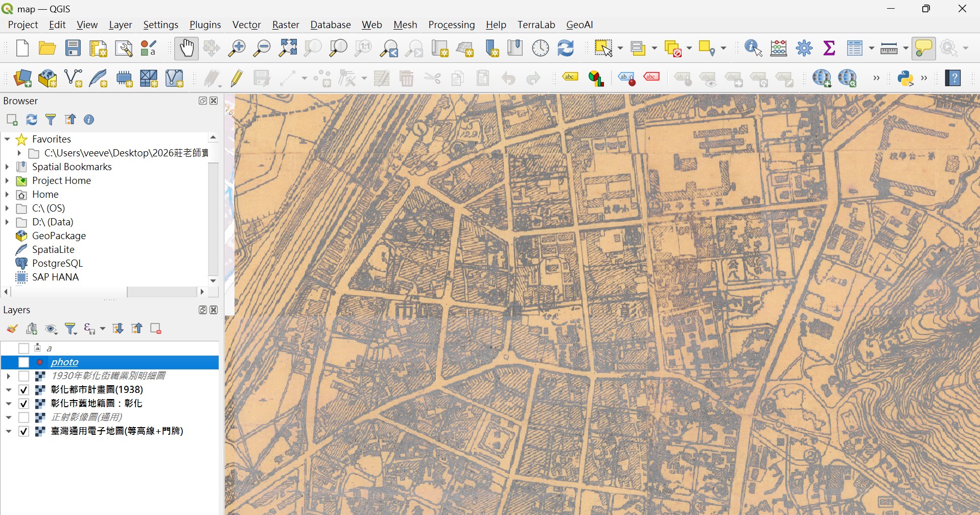980x515 pixels.
Task: Select the GeoPackage entry in Browser
Action: pos(59,236)
